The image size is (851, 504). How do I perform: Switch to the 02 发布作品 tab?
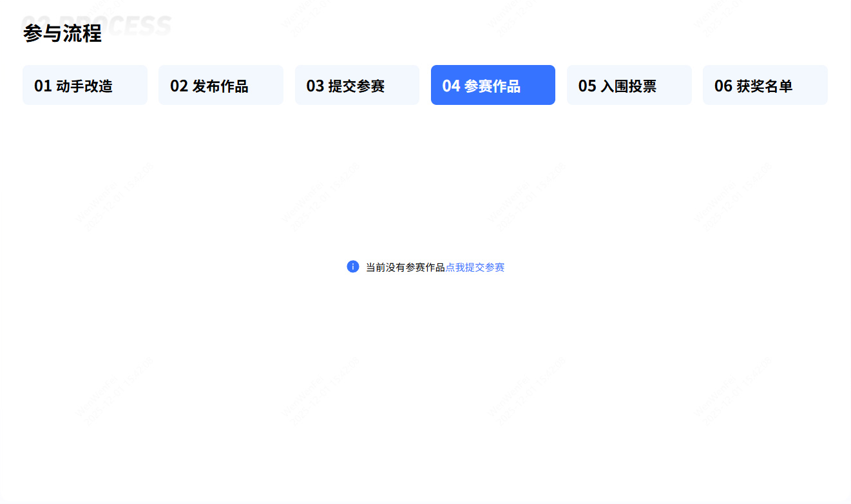click(220, 85)
